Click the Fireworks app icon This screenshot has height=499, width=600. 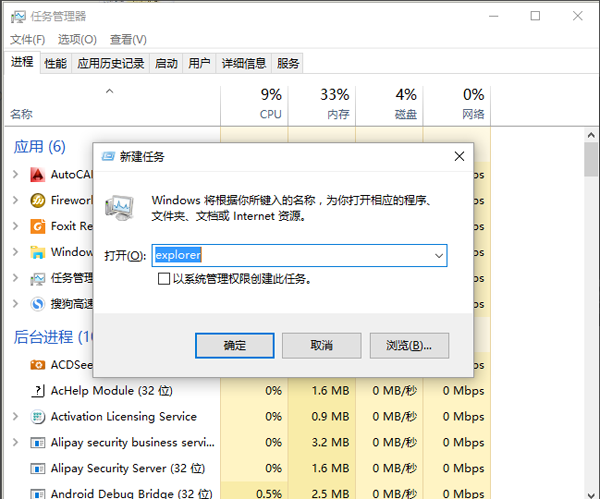(38, 200)
